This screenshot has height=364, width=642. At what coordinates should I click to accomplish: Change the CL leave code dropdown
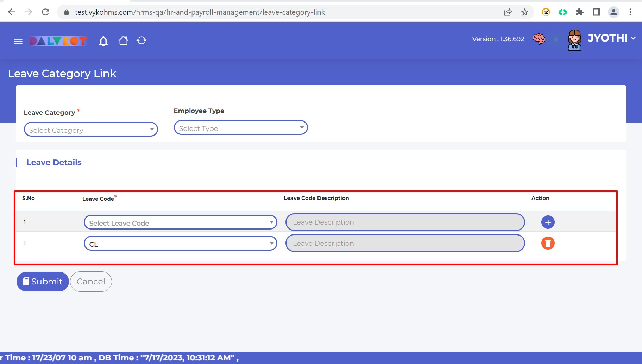(180, 244)
